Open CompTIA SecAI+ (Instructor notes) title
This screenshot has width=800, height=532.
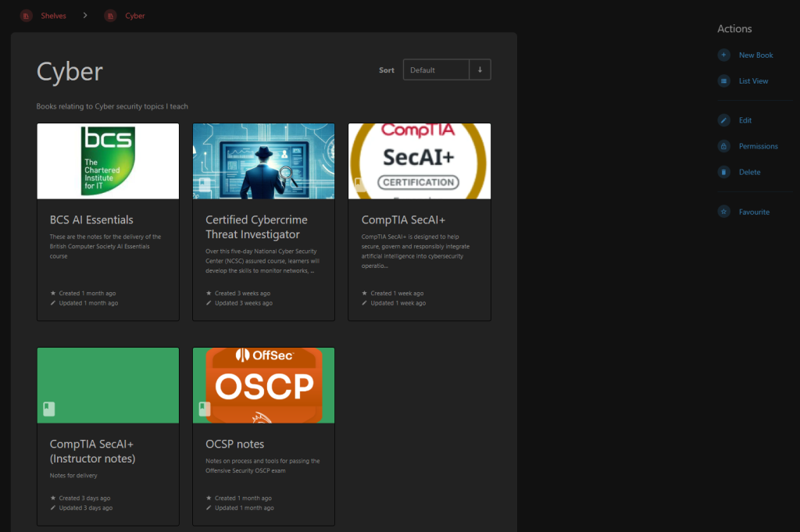(x=92, y=452)
